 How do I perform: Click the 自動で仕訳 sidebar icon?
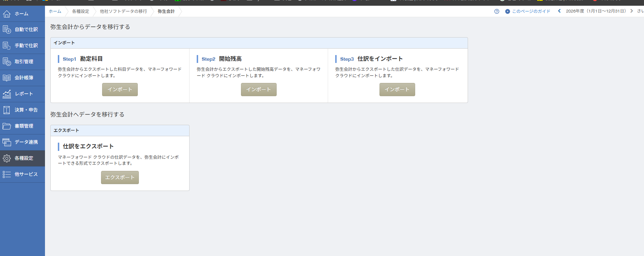coord(7,30)
